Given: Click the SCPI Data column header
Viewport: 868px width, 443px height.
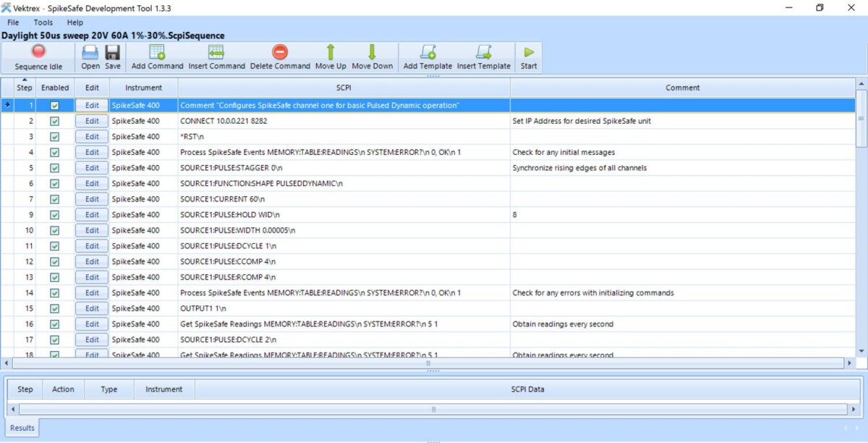Looking at the screenshot, I should coord(526,389).
